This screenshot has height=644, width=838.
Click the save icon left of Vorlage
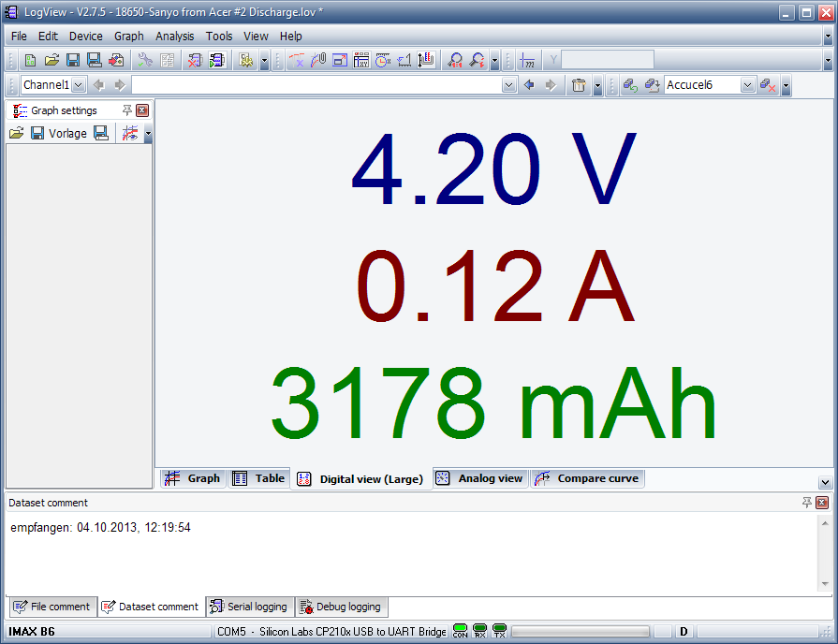point(37,133)
